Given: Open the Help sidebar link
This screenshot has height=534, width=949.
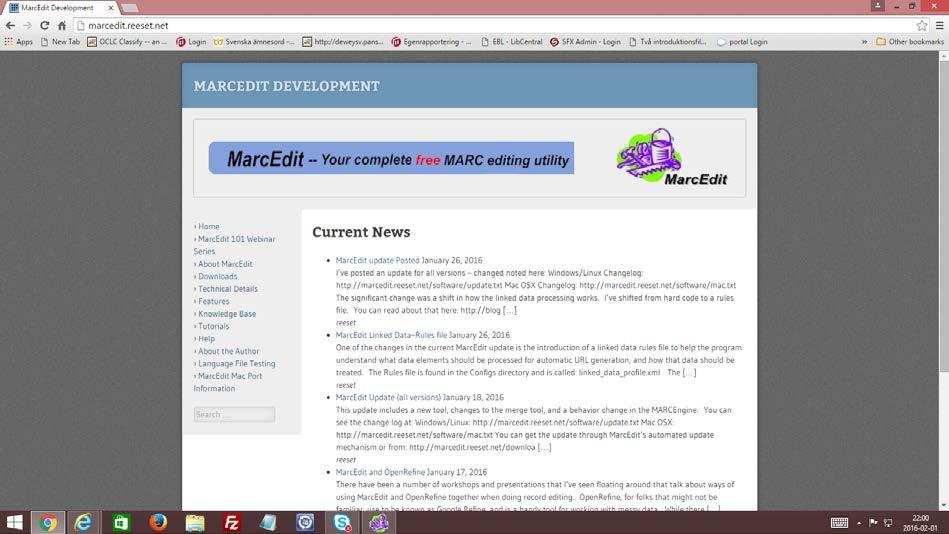Looking at the screenshot, I should point(206,338).
